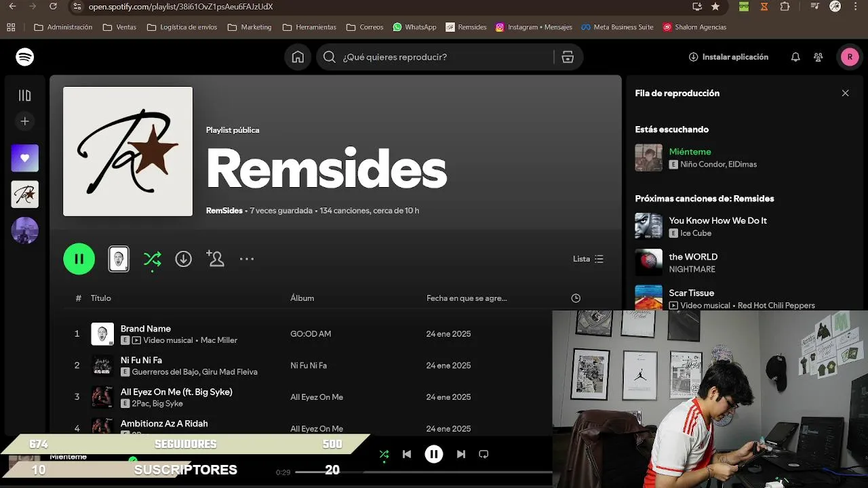Click Instalar aplicación link
The width and height of the screenshot is (868, 488).
tap(728, 57)
